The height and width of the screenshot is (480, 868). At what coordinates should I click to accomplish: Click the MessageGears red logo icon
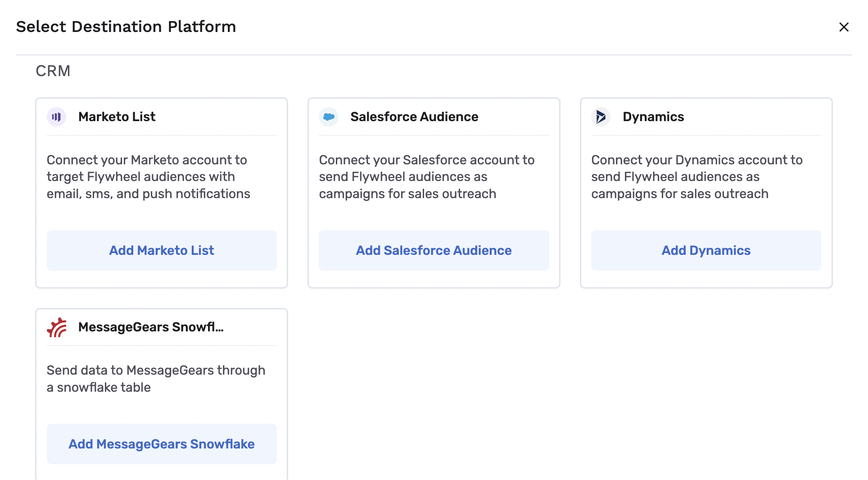[57, 327]
